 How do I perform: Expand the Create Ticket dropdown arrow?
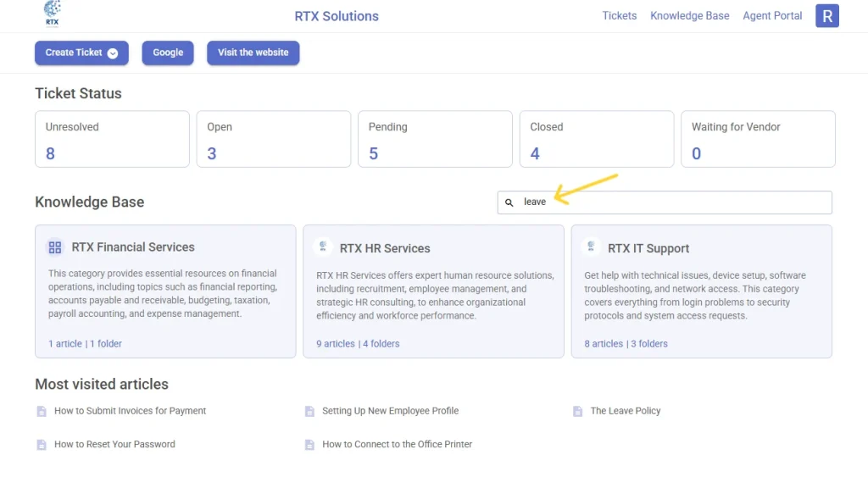[113, 53]
